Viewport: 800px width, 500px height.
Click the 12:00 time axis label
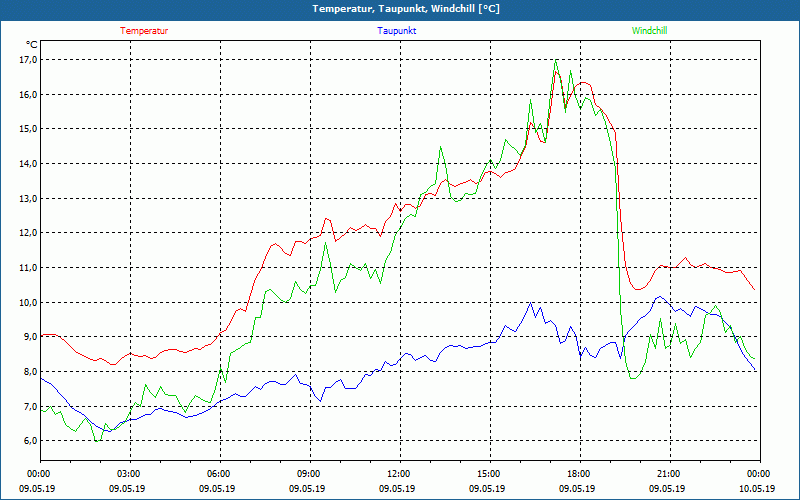click(400, 474)
